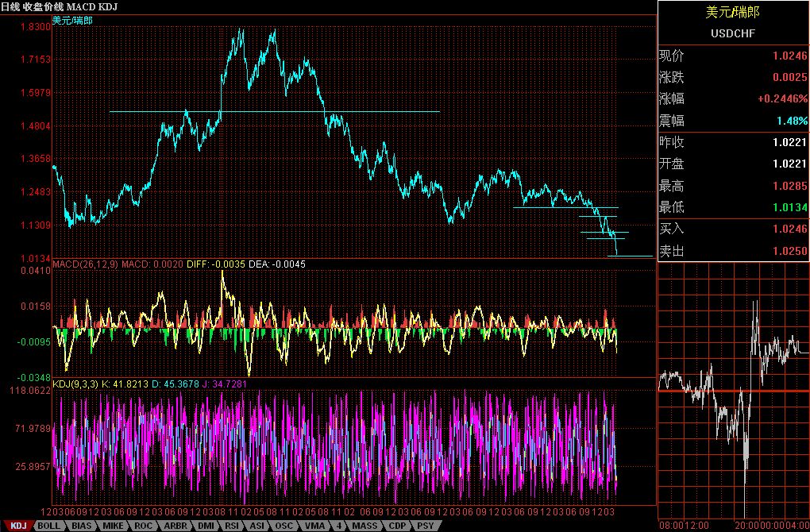Click the USDCHF symbol header

pyautogui.click(x=733, y=33)
